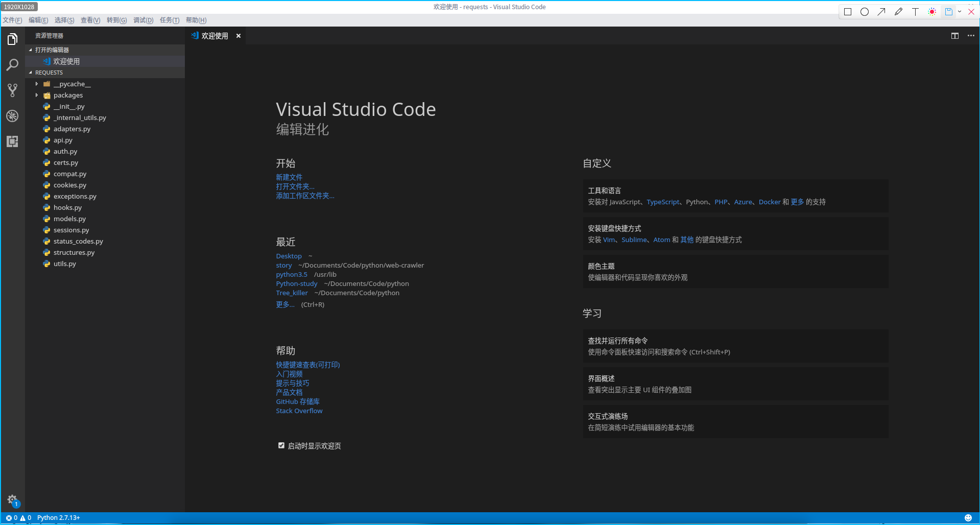
Task: Open recent Tree_killer folder link
Action: pos(292,293)
